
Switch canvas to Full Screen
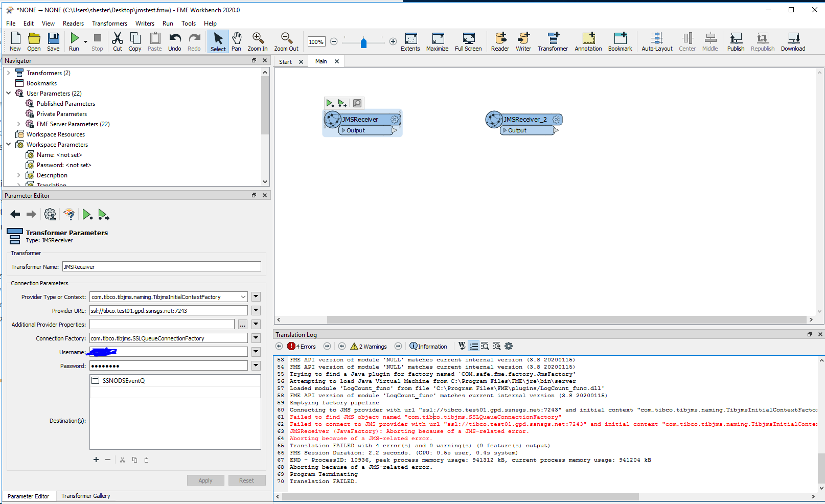tap(468, 41)
